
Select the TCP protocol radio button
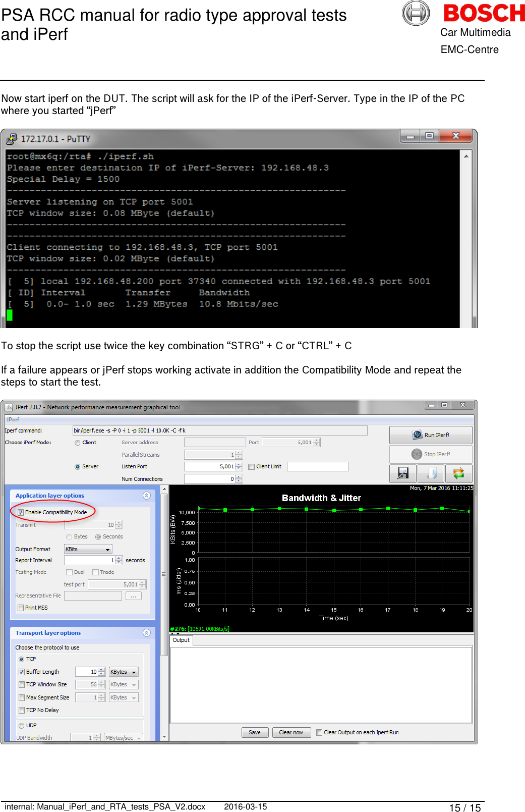pyautogui.click(x=22, y=659)
